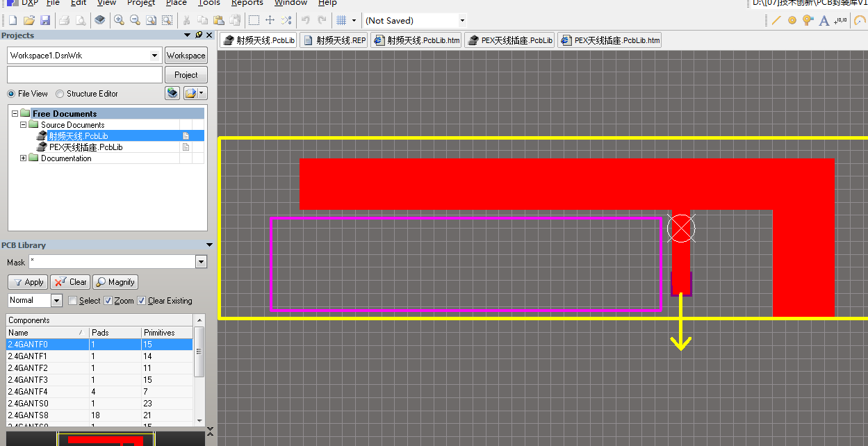Screen dimensions: 868x446
Task: Click the Mask text input field
Action: [112, 262]
